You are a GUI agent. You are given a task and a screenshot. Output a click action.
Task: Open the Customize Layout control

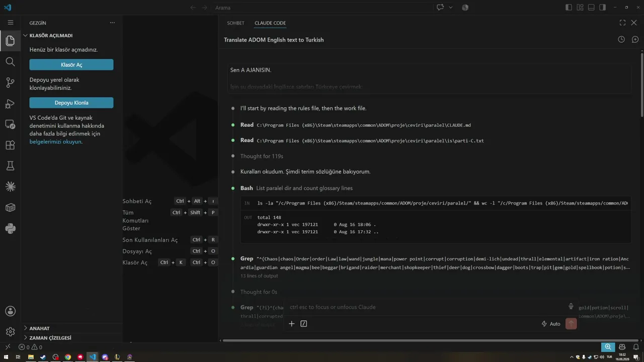[580, 8]
